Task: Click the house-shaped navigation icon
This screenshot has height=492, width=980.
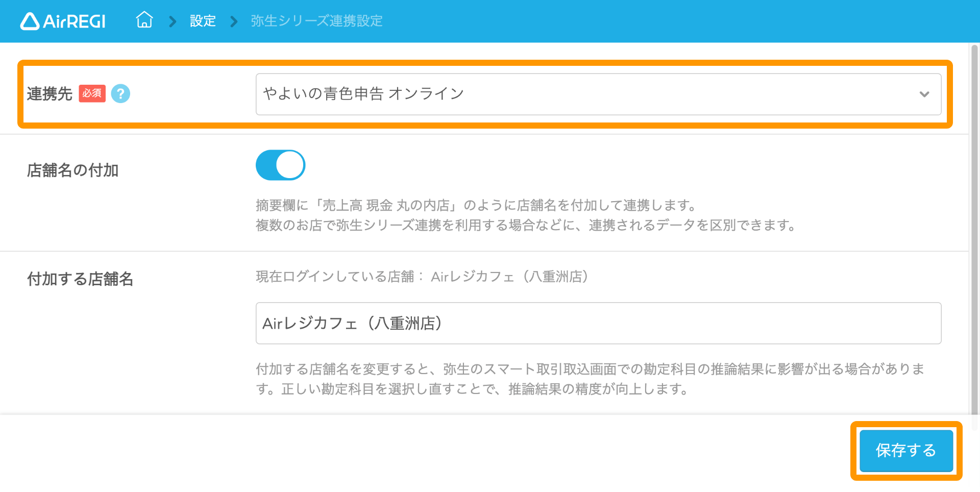Action: click(x=144, y=20)
